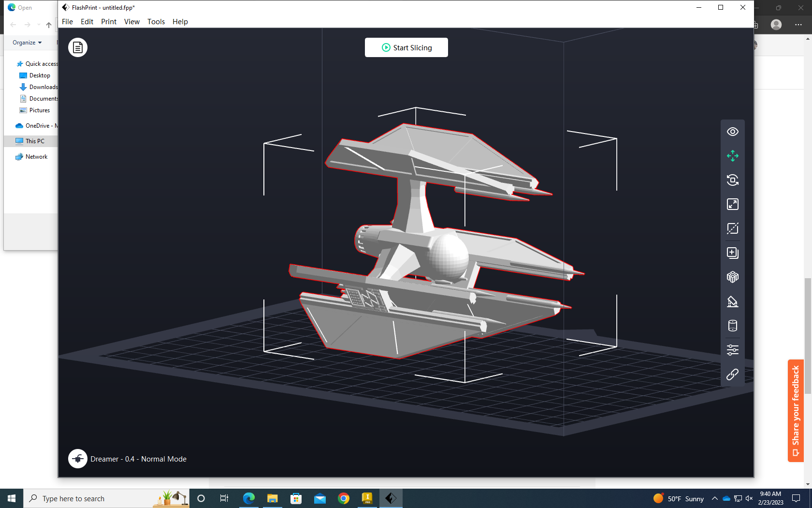The height and width of the screenshot is (508, 812).
Task: Open the Organize dropdown in Open dialog
Action: coord(27,43)
